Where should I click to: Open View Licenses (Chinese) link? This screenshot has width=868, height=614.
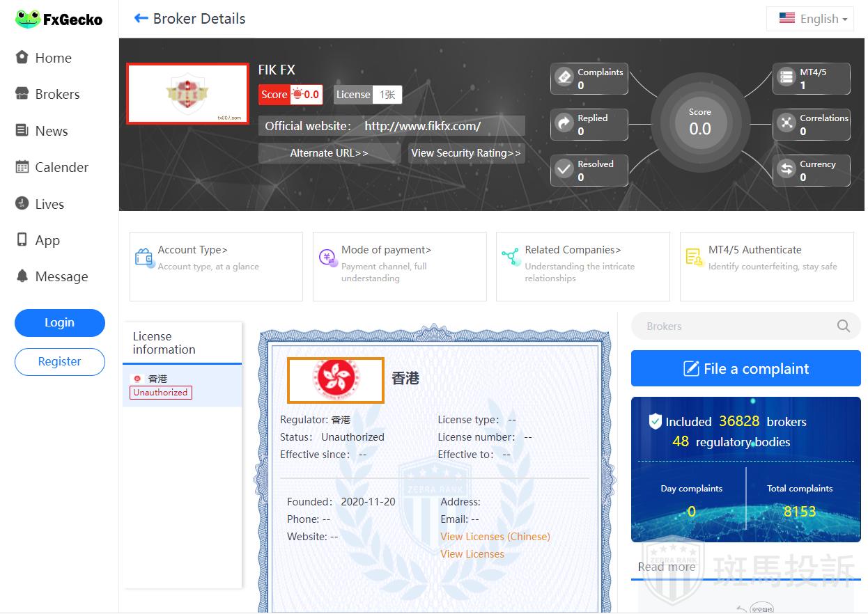click(x=495, y=537)
